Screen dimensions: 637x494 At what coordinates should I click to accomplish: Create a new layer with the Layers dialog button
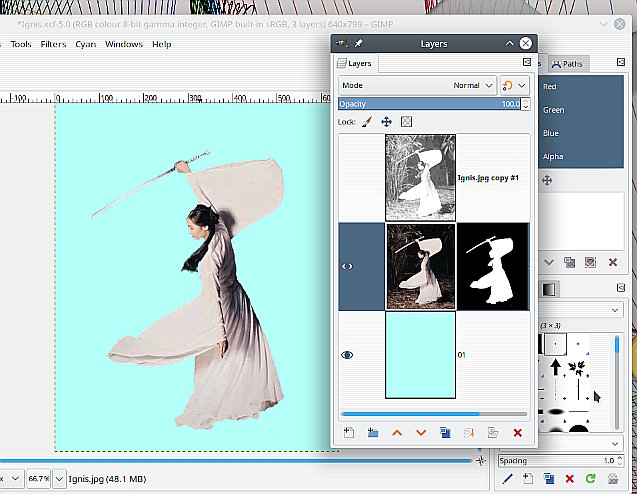pyautogui.click(x=349, y=432)
